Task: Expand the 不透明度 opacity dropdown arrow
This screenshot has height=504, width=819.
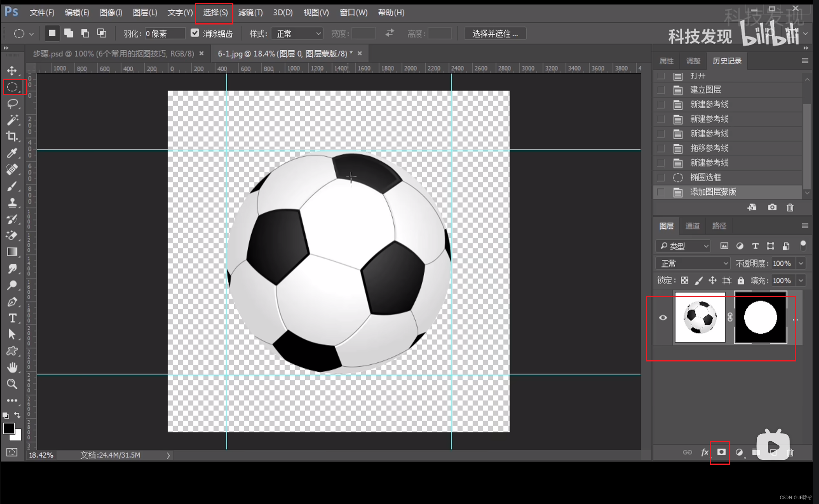Action: [801, 263]
